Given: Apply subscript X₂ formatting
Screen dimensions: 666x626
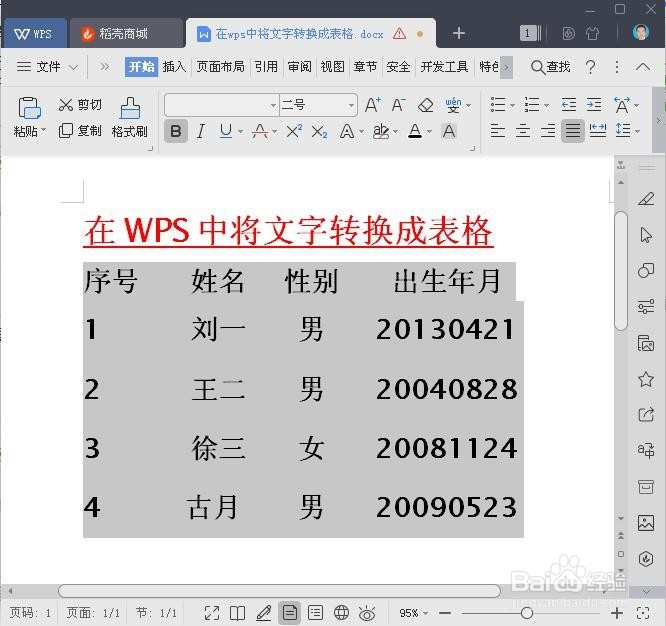Looking at the screenshot, I should tap(319, 132).
